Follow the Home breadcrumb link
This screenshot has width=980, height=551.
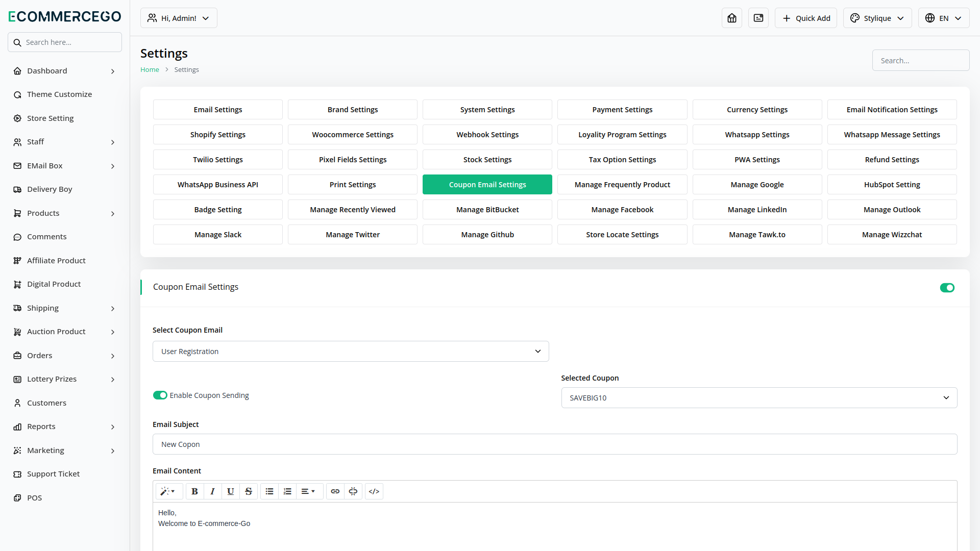tap(150, 70)
